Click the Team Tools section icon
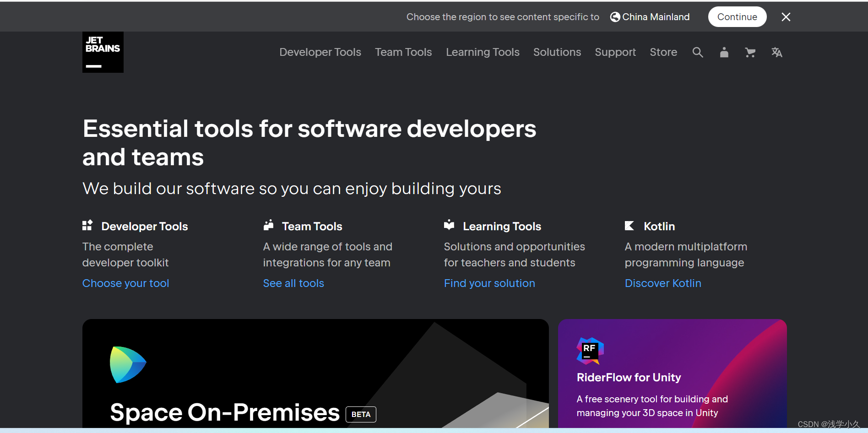Image resolution: width=868 pixels, height=433 pixels. pos(268,225)
